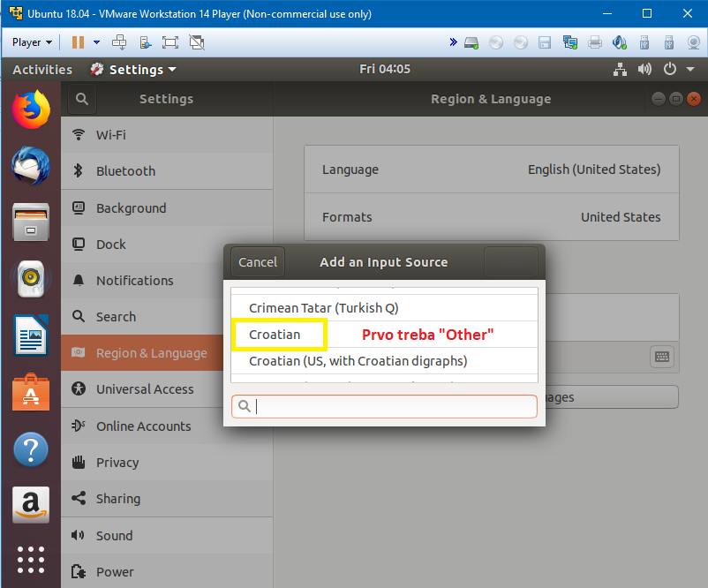This screenshot has height=588, width=708.
Task: Open Ubuntu Software store icon
Action: tap(31, 392)
